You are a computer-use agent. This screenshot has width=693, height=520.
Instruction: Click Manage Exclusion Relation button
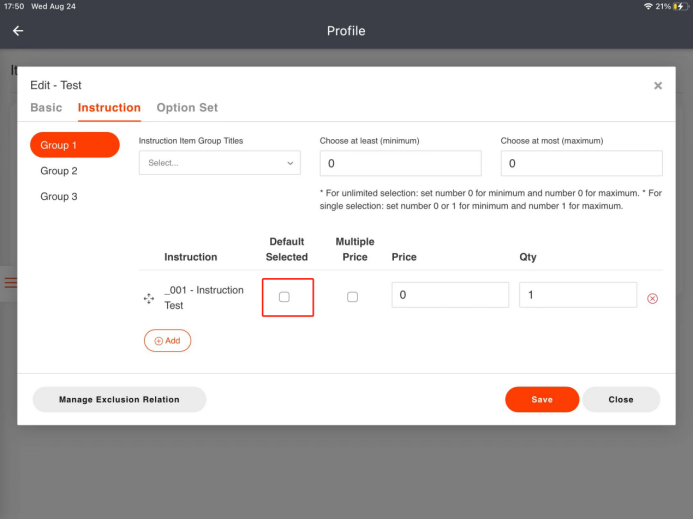(x=119, y=399)
